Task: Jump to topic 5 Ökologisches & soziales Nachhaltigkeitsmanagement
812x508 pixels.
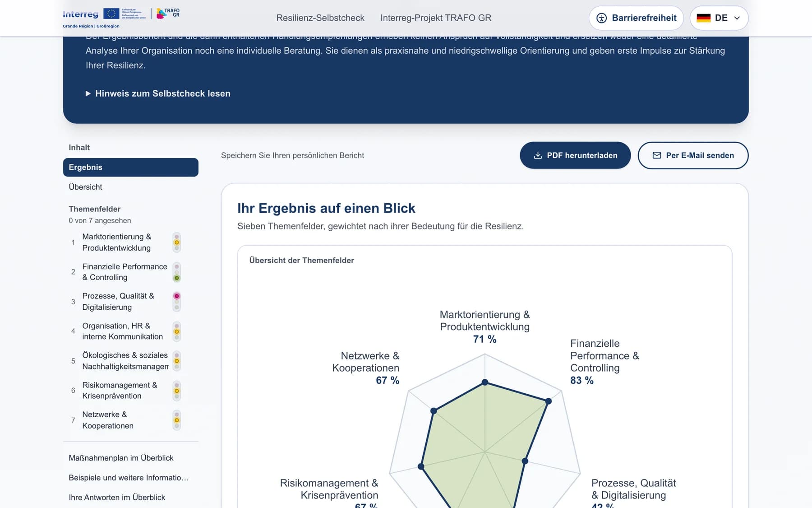Action: [125, 361]
